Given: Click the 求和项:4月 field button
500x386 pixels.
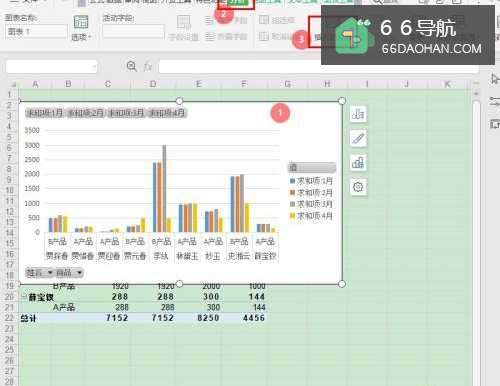Looking at the screenshot, I should (x=167, y=113).
